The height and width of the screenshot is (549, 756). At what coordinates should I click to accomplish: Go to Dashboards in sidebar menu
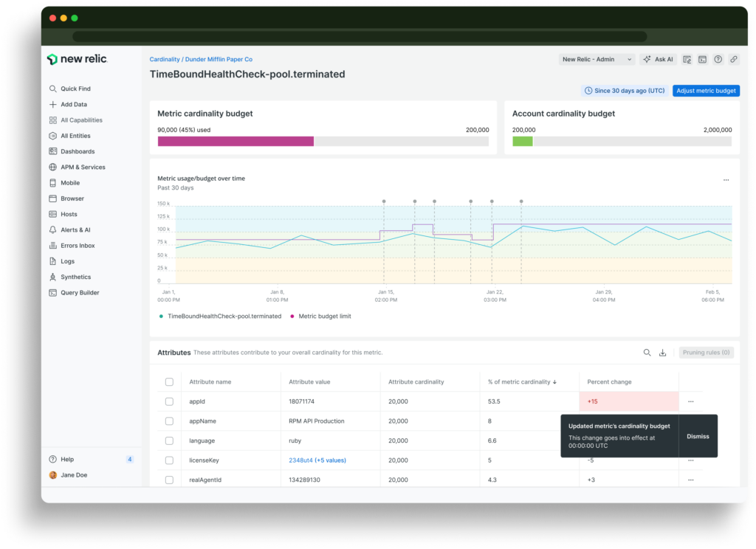tap(78, 151)
